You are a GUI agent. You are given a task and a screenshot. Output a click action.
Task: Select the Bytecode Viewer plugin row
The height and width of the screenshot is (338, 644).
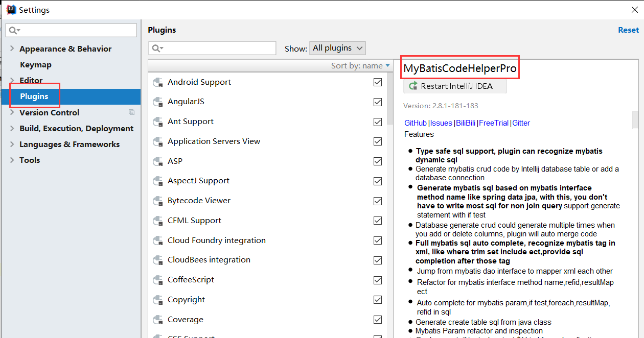pos(268,201)
